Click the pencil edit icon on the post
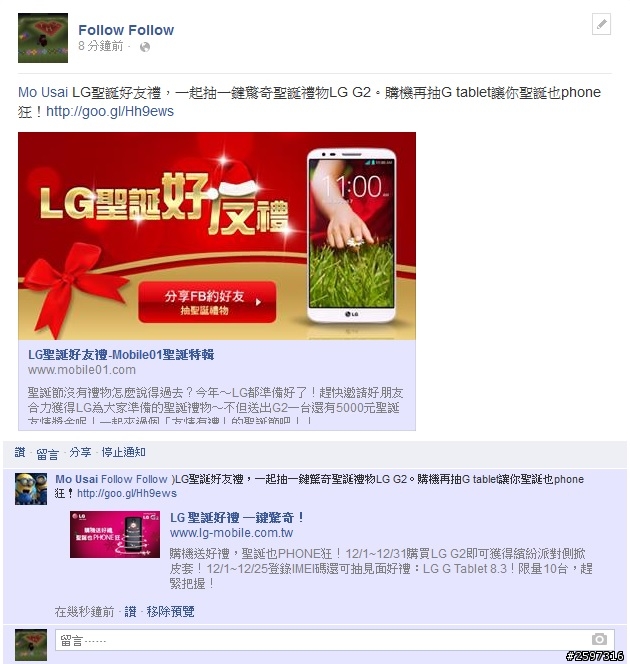 pos(601,24)
